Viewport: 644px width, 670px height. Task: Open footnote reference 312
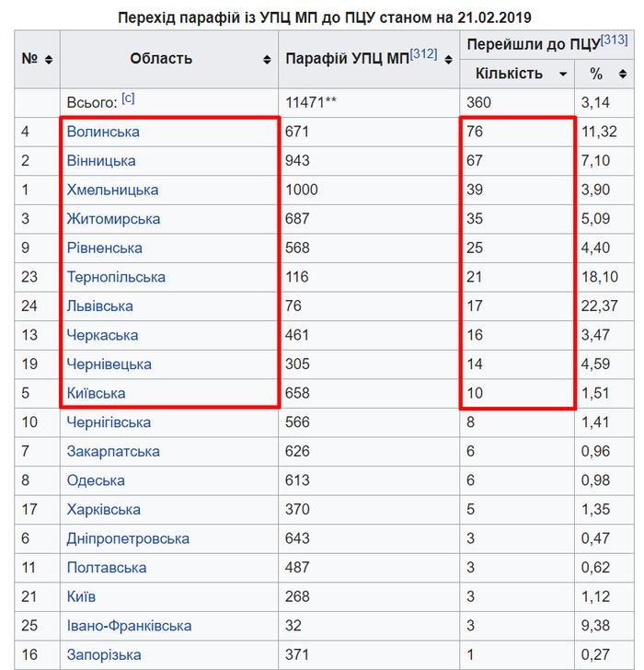tap(423, 53)
